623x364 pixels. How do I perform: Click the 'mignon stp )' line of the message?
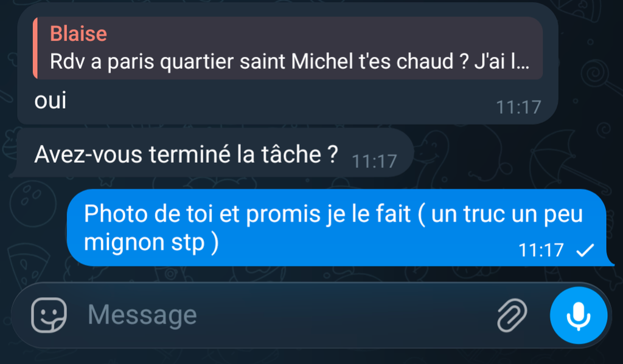151,242
